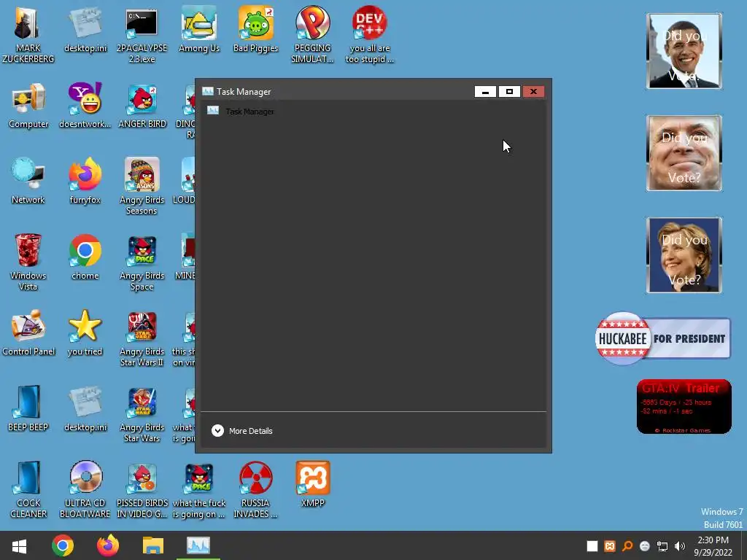Open File Explorer from the taskbar
747x560 pixels.
pyautogui.click(x=153, y=545)
